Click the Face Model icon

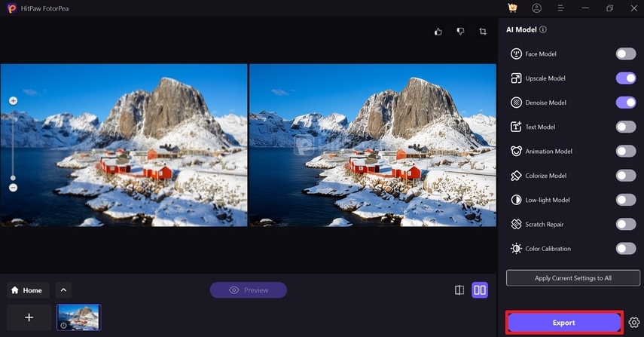point(516,54)
